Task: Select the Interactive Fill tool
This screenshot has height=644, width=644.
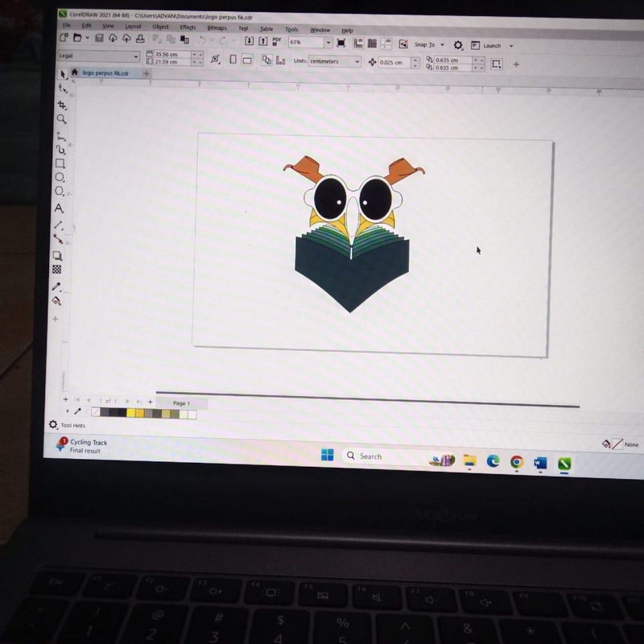Action: (x=56, y=300)
